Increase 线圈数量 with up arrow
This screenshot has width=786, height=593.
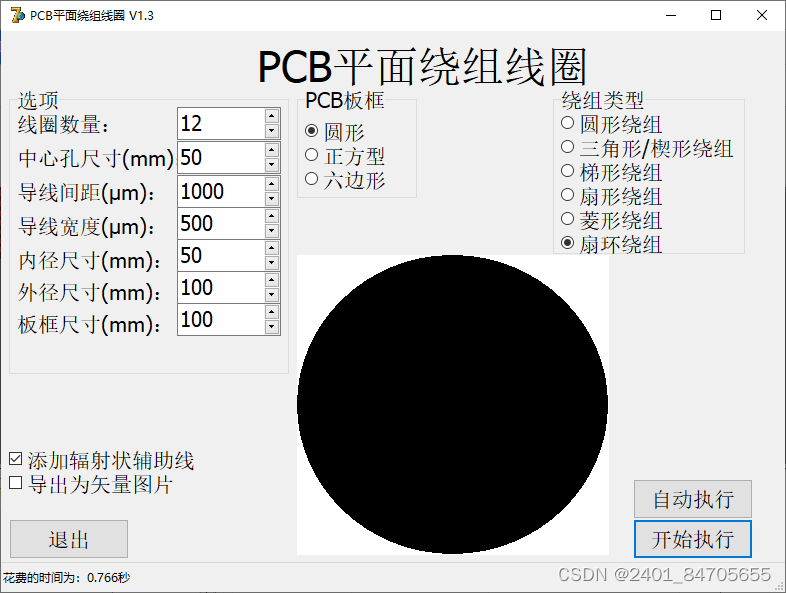point(272,116)
